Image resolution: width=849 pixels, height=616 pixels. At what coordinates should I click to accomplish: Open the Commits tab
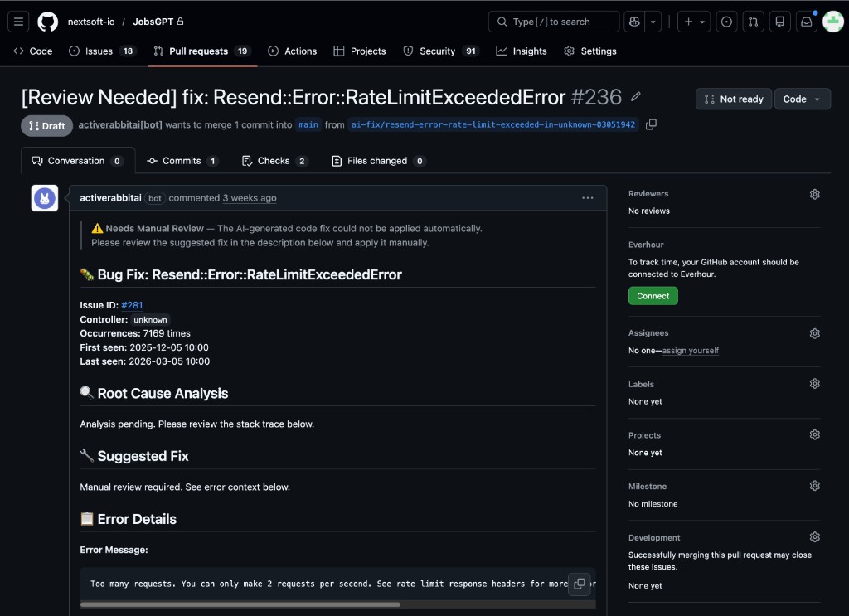(x=182, y=161)
